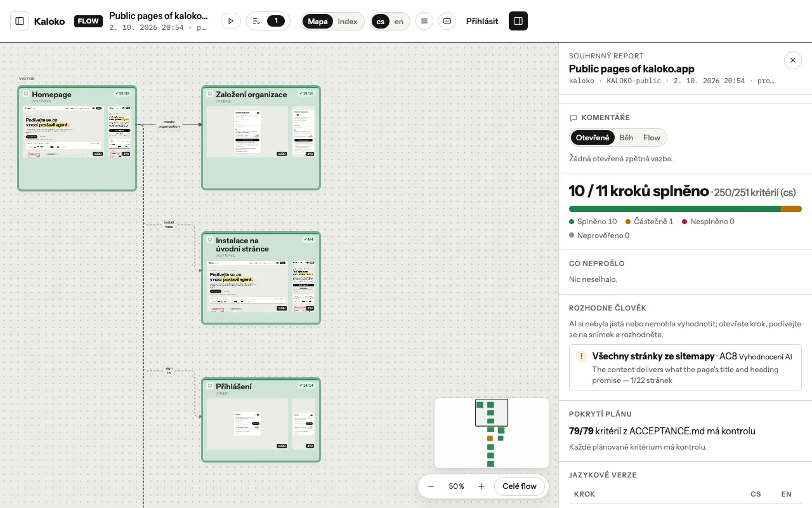The height and width of the screenshot is (508, 812).
Task: Click the play run button
Action: click(x=231, y=21)
